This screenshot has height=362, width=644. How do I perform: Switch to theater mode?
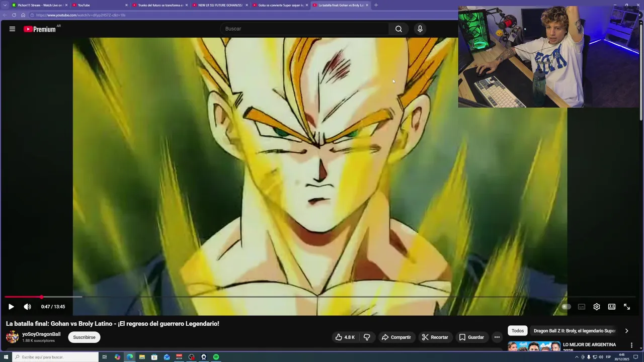click(x=612, y=307)
